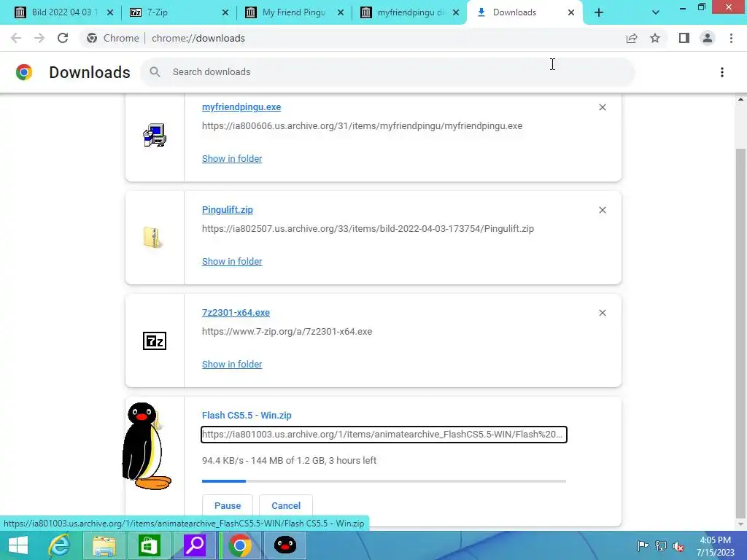Click the Pingu penguin file thumbnail

[146, 446]
